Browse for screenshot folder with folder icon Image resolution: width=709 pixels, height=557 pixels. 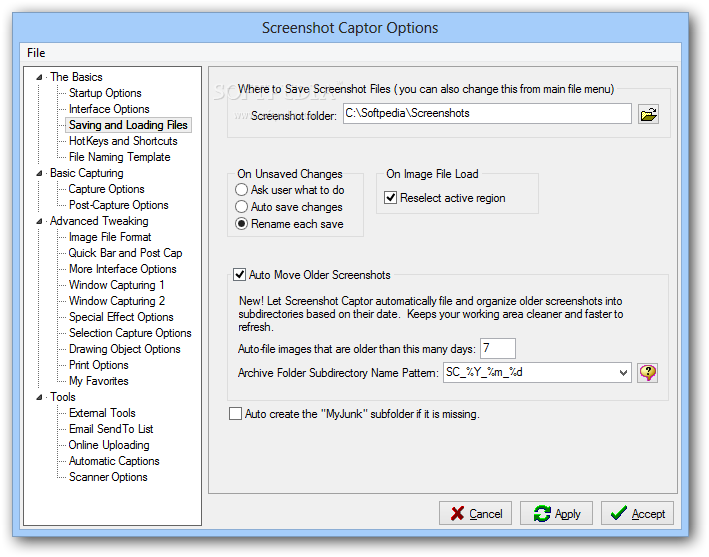[648, 114]
